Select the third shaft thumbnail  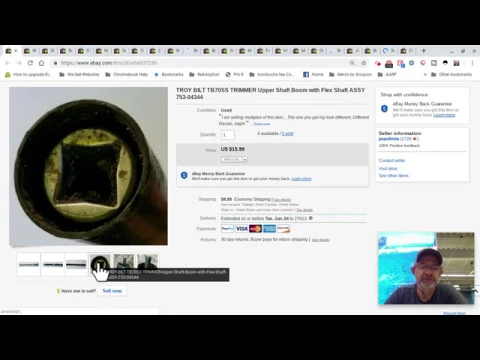(x=76, y=264)
